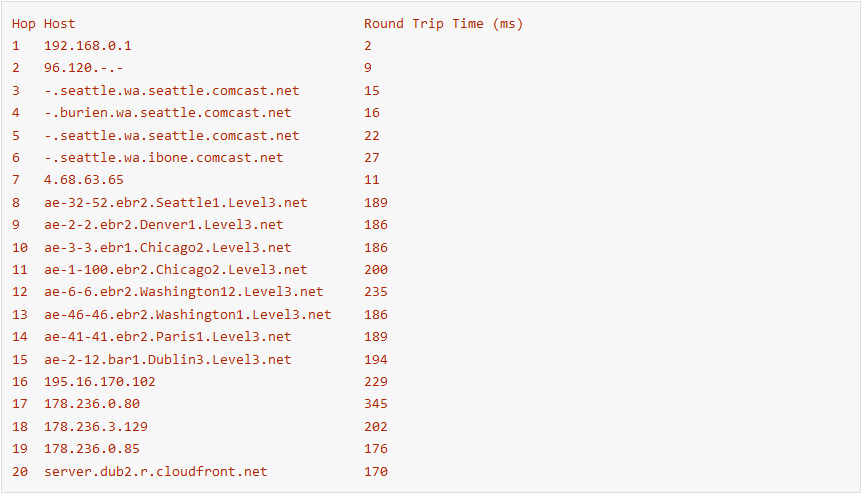The image size is (861, 493).
Task: Click ae-41-41.ebr2.Paris1.Level3.net hostname
Action: (167, 337)
